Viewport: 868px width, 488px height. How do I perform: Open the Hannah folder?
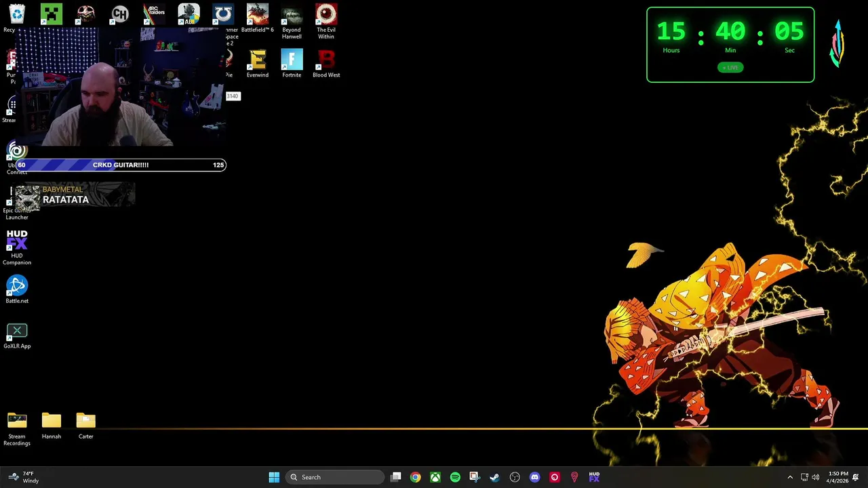click(x=52, y=426)
